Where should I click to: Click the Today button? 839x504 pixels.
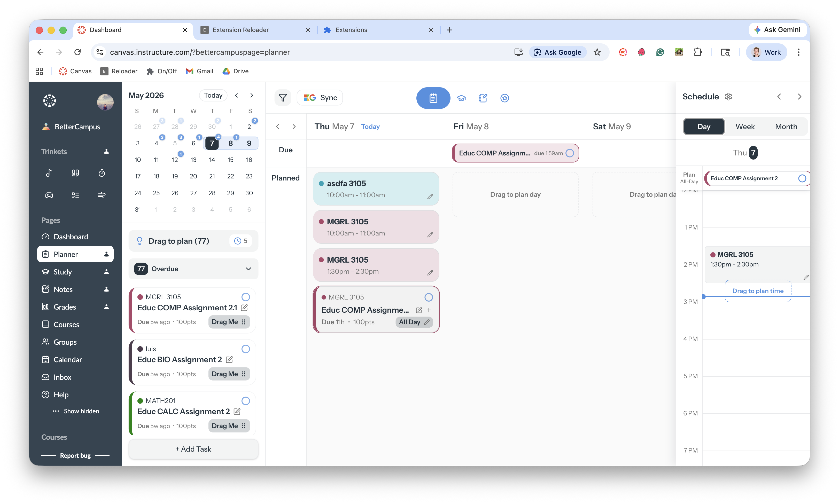pyautogui.click(x=213, y=96)
